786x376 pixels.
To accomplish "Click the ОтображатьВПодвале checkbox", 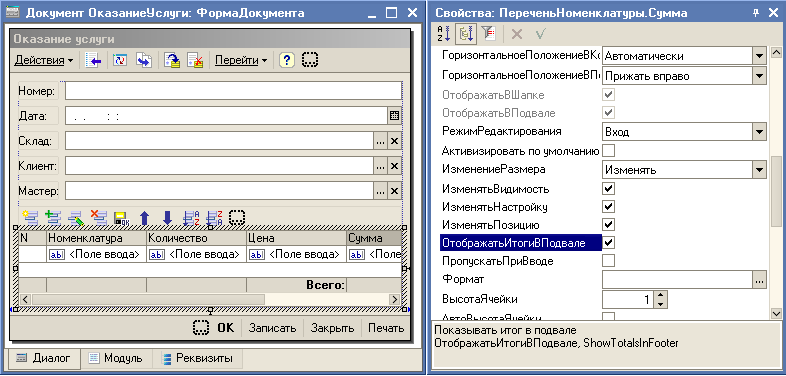I will tap(609, 112).
